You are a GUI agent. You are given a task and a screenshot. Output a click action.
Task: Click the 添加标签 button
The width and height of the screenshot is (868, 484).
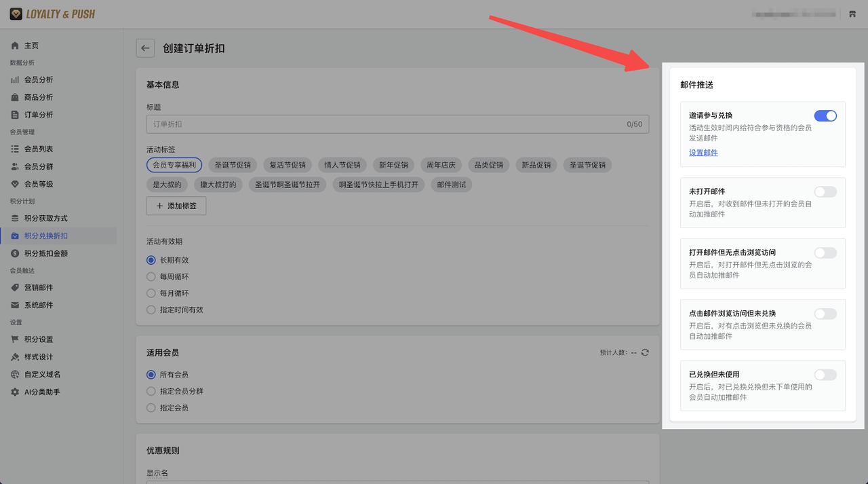coord(176,206)
